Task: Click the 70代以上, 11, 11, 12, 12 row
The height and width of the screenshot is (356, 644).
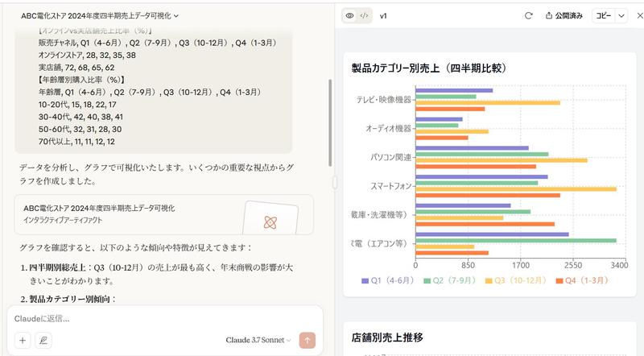Action: point(76,142)
